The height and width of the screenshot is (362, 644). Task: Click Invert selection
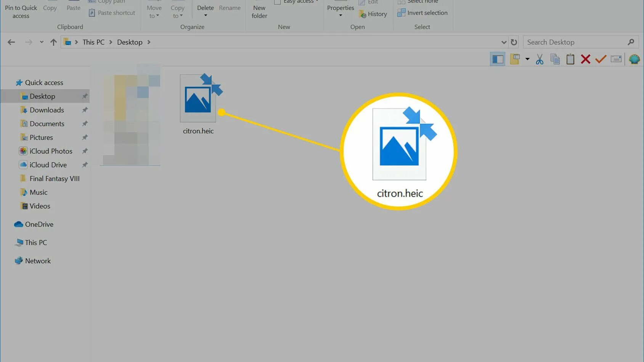point(422,13)
